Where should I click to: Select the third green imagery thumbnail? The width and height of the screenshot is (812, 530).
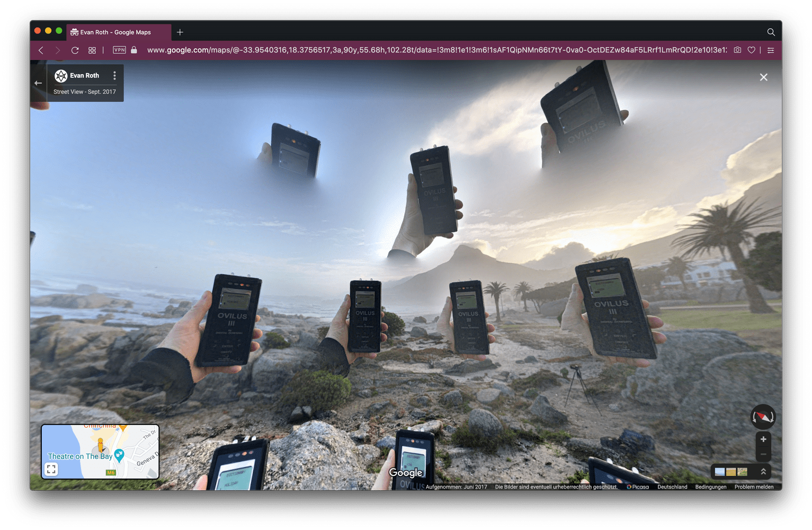click(x=742, y=472)
